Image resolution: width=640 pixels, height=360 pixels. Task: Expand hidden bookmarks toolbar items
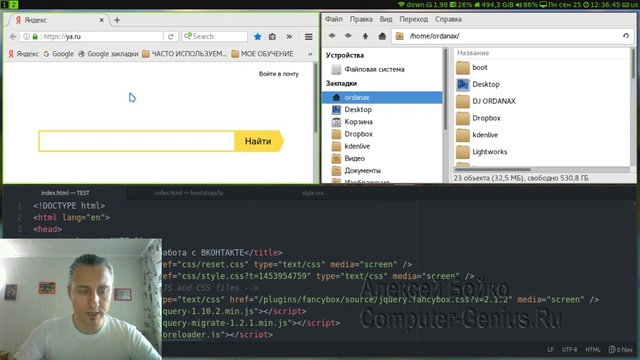point(310,54)
